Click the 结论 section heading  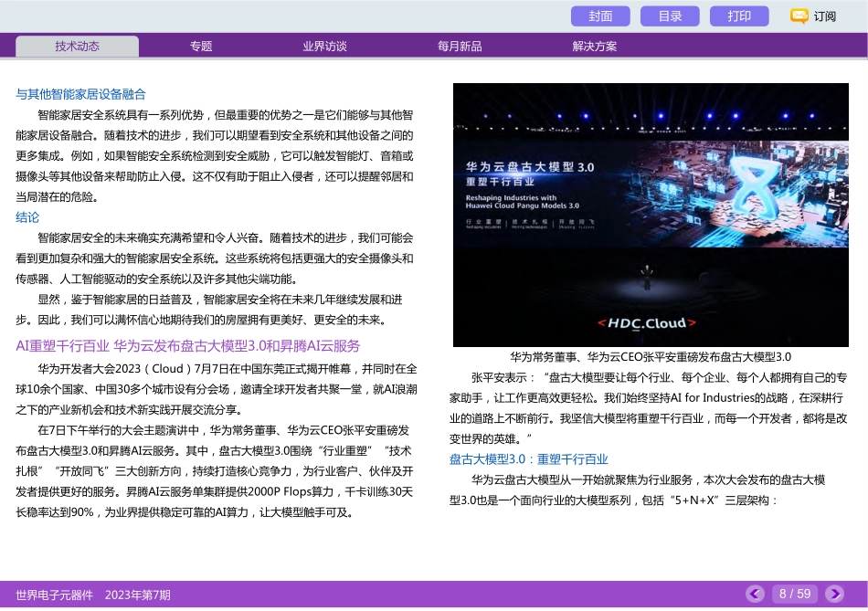pyautogui.click(x=27, y=216)
